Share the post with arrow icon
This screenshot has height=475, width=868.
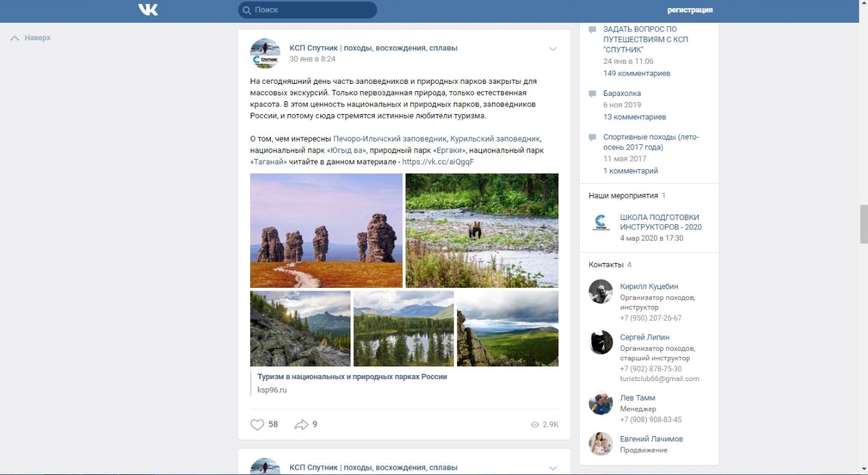pos(302,425)
